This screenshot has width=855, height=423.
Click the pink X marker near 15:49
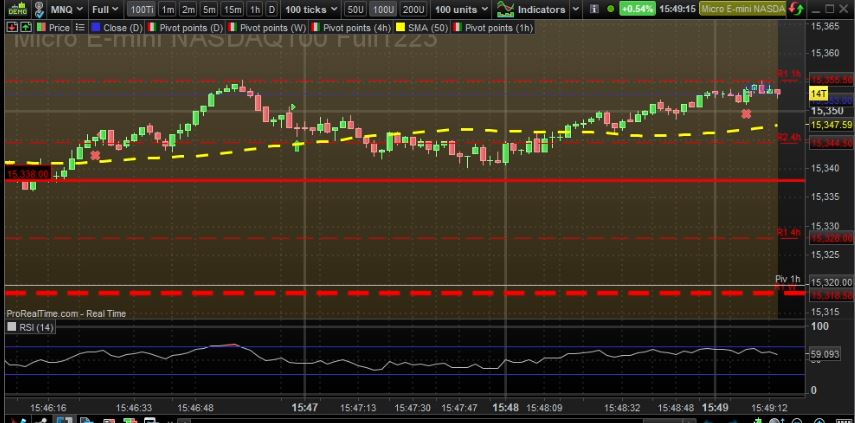(746, 114)
